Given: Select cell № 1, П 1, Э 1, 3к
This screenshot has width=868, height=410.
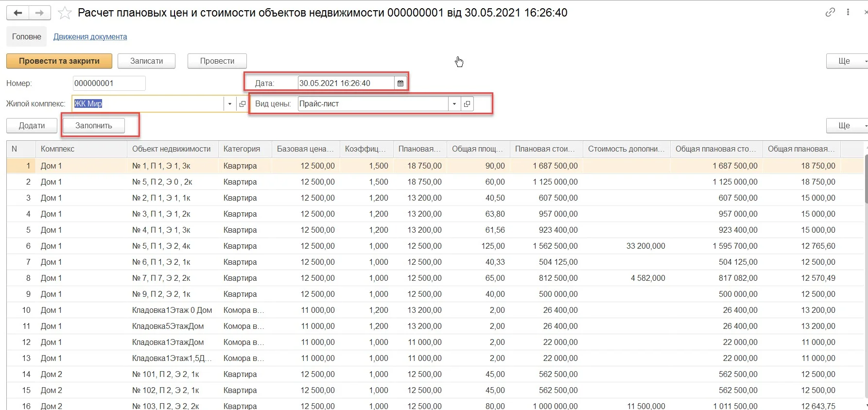Looking at the screenshot, I should coord(173,166).
